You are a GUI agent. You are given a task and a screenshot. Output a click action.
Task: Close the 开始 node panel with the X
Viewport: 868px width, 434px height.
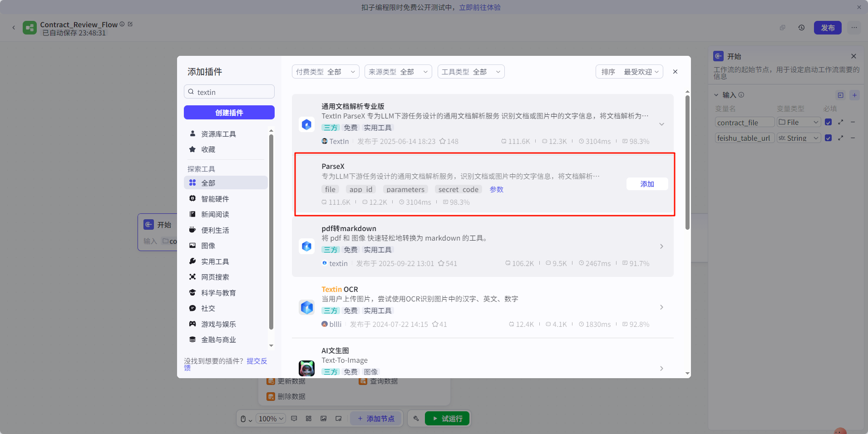tap(853, 56)
